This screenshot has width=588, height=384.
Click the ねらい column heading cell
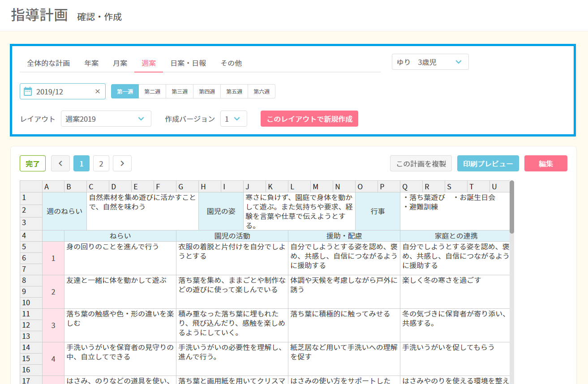tap(120, 236)
